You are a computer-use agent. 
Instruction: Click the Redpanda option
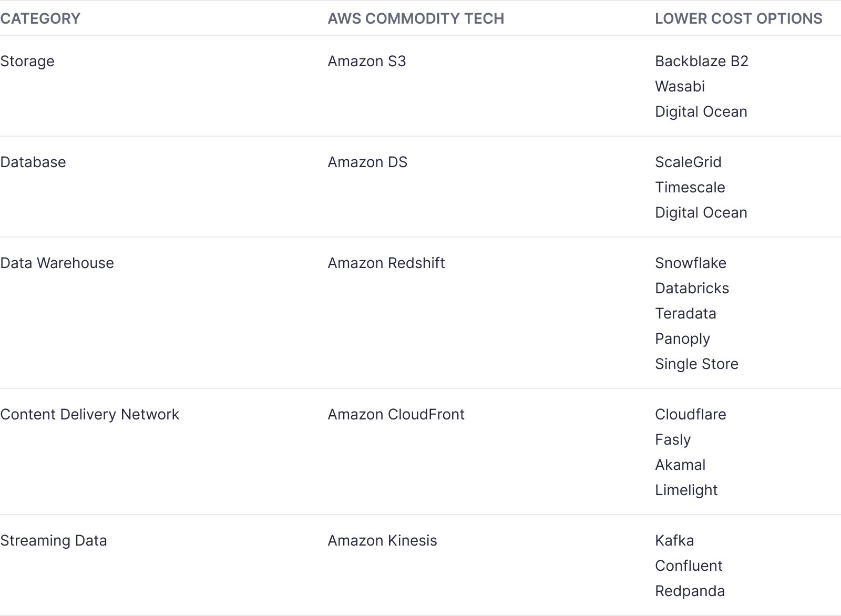[690, 591]
